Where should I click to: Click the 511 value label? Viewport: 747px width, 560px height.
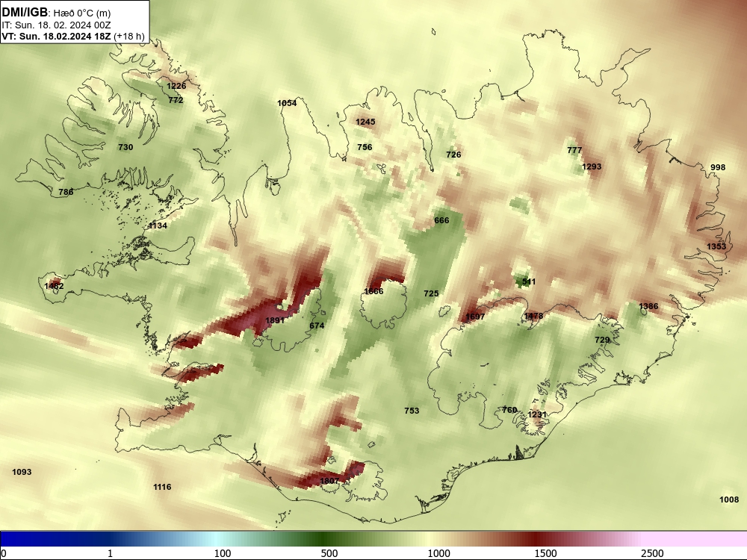[x=529, y=282]
